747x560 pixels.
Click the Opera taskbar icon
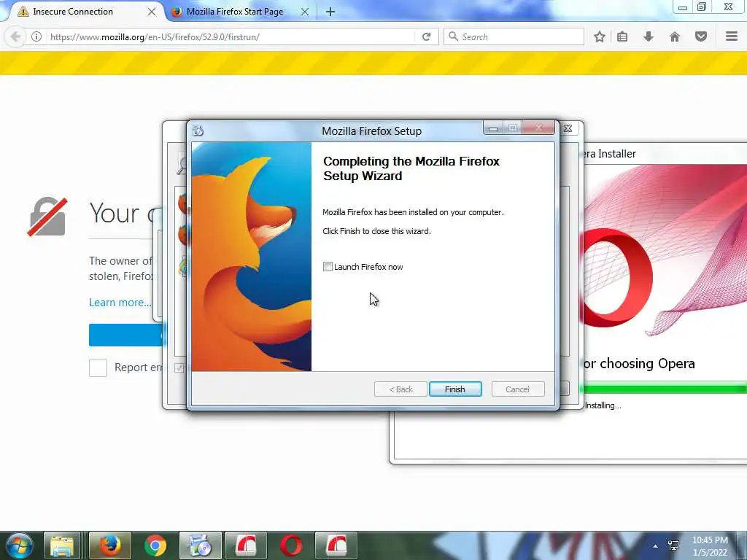click(x=290, y=545)
